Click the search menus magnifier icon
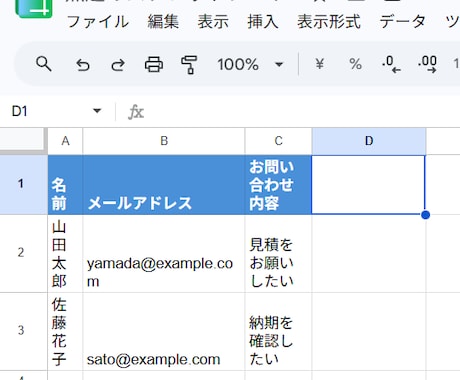460x380 pixels. coord(44,64)
